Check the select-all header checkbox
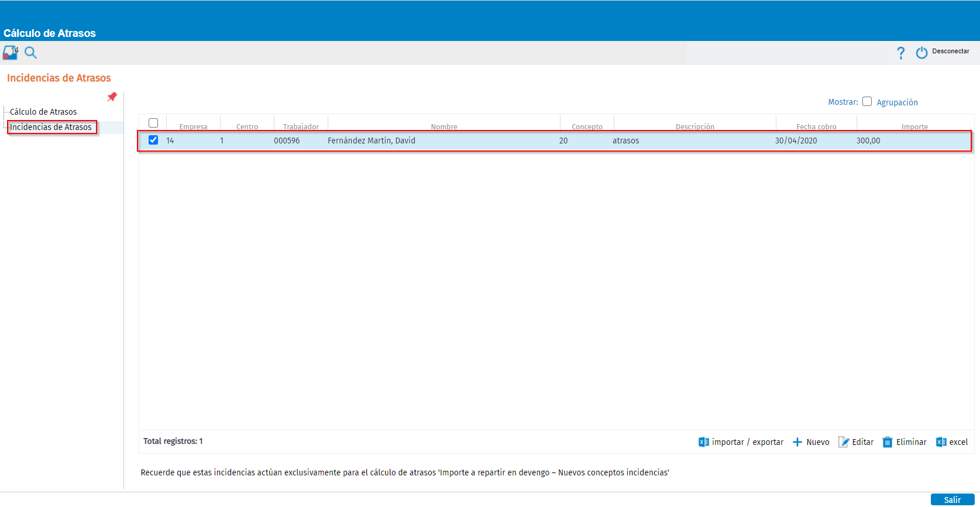 tap(153, 123)
